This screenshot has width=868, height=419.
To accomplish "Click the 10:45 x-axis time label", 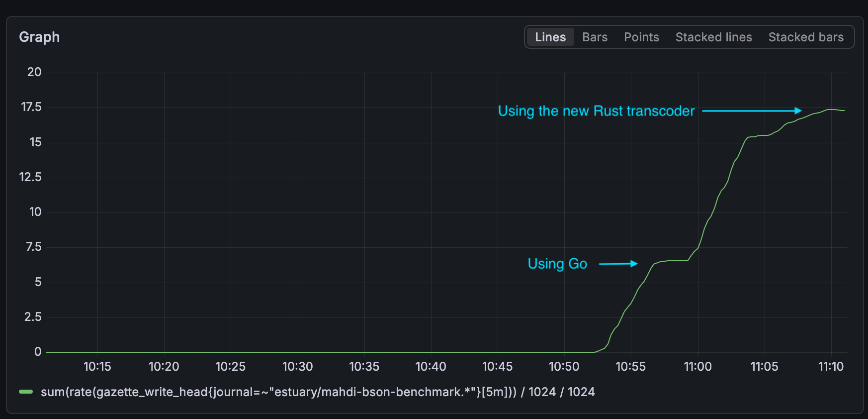I will point(497,367).
